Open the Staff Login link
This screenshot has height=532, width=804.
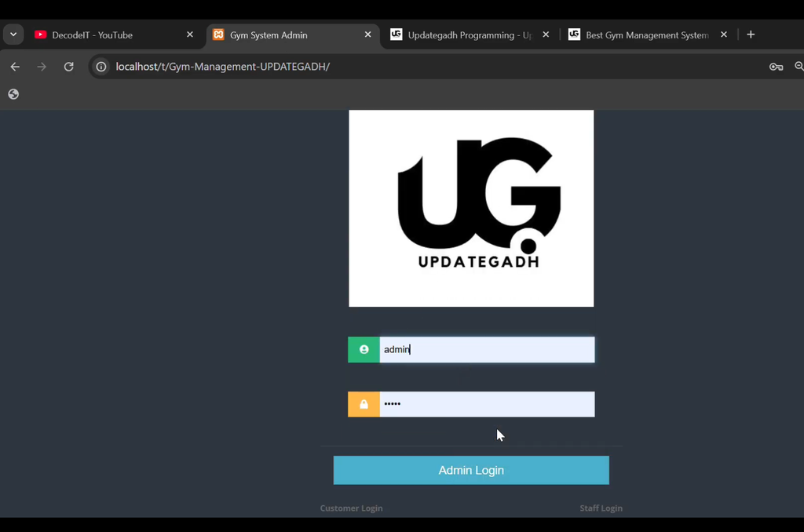[x=601, y=508]
